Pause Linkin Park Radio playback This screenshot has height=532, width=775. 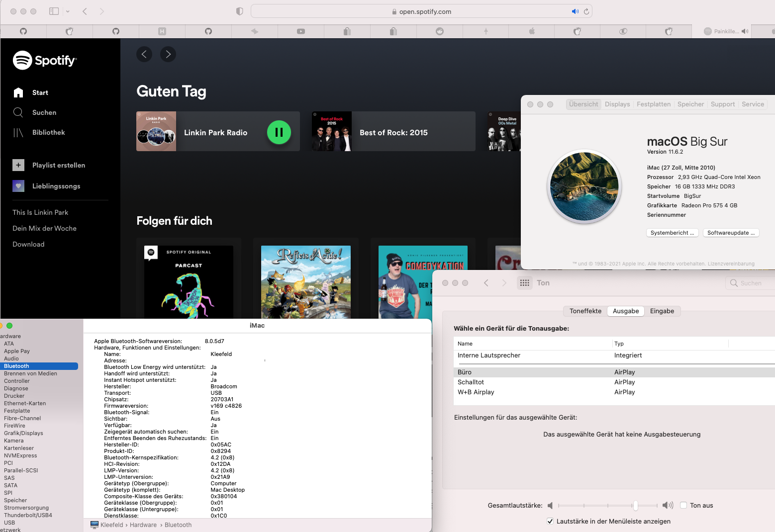coord(279,132)
